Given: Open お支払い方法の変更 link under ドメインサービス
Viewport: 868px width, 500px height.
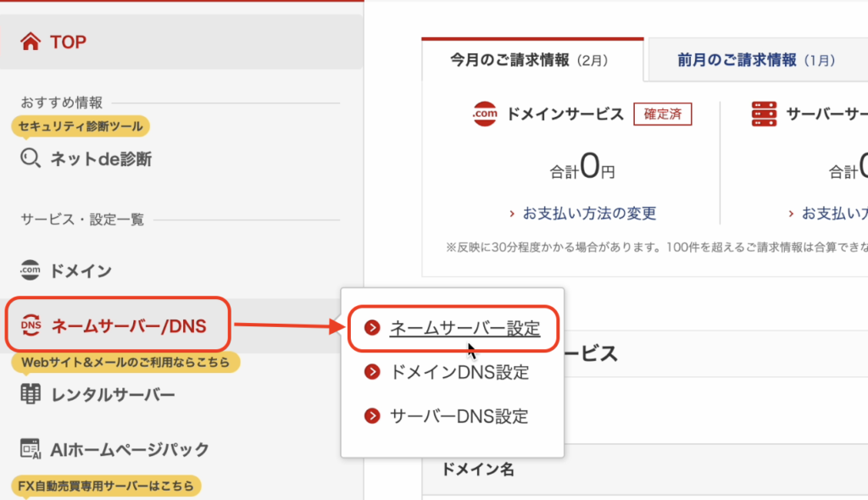Looking at the screenshot, I should point(589,214).
